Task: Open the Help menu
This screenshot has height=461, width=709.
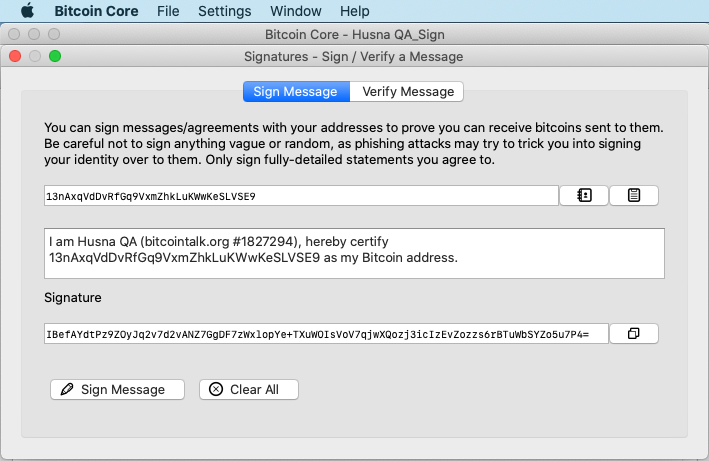Action: tap(354, 11)
